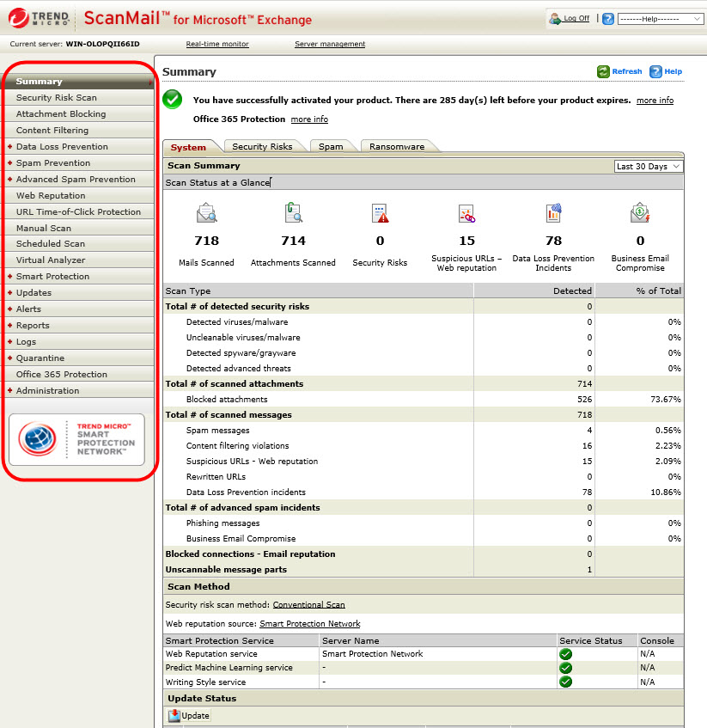Viewport: 707px width, 728px height.
Task: Click the Smart Protection Network logo
Action: pyautogui.click(x=76, y=439)
